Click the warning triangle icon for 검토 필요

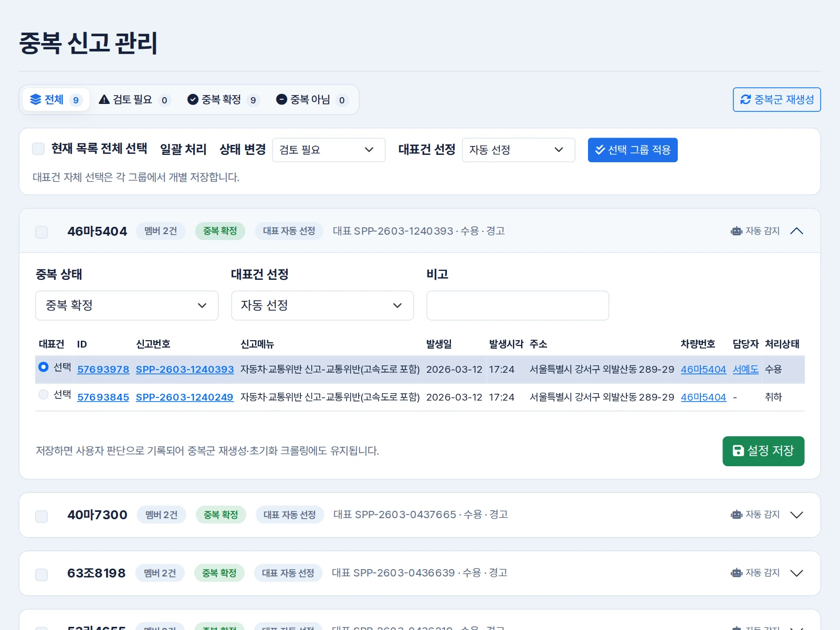point(104,100)
